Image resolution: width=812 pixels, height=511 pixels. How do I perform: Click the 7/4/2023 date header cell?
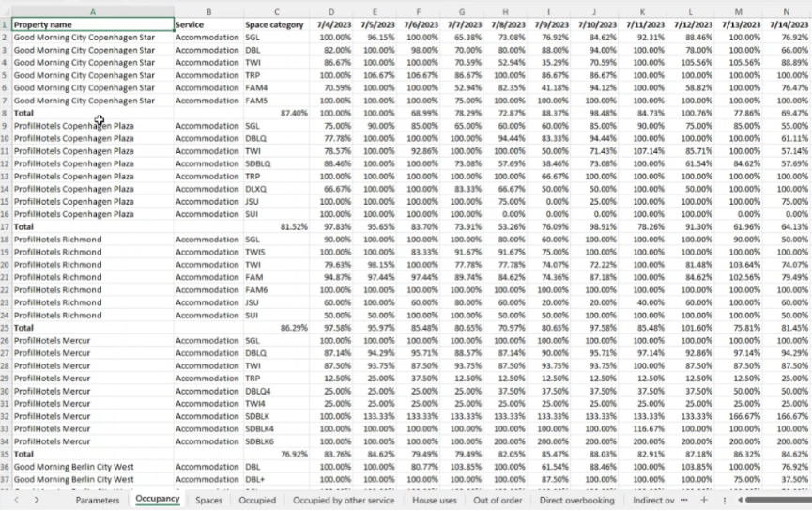[331, 24]
